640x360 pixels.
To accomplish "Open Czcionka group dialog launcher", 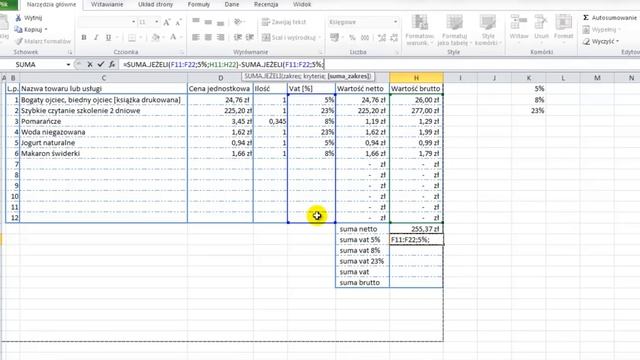I will point(182,52).
